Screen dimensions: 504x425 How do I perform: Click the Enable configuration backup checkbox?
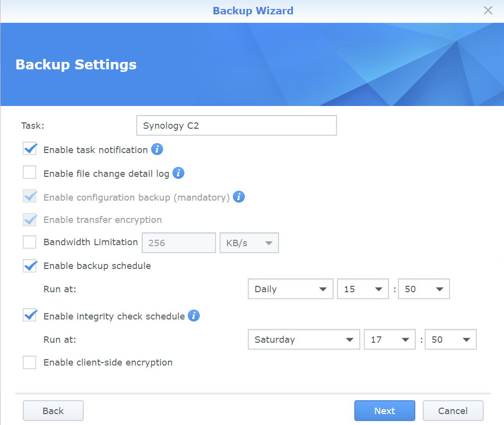30,196
